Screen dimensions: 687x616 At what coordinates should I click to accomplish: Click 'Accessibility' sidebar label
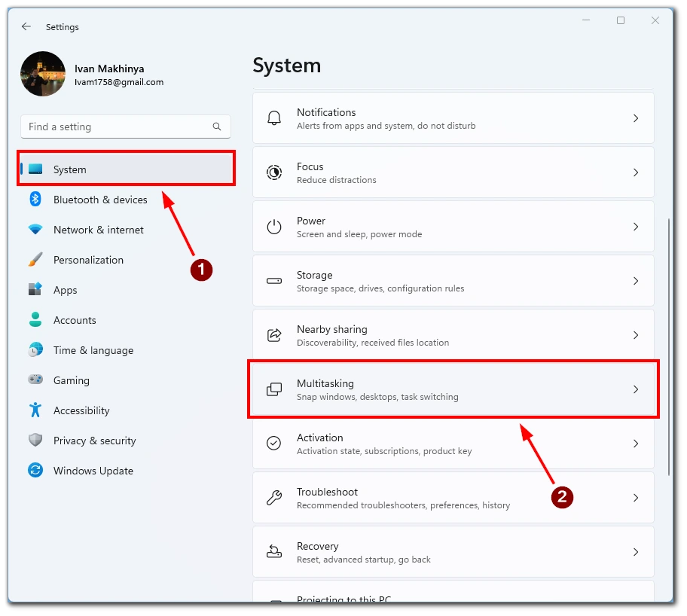point(81,410)
